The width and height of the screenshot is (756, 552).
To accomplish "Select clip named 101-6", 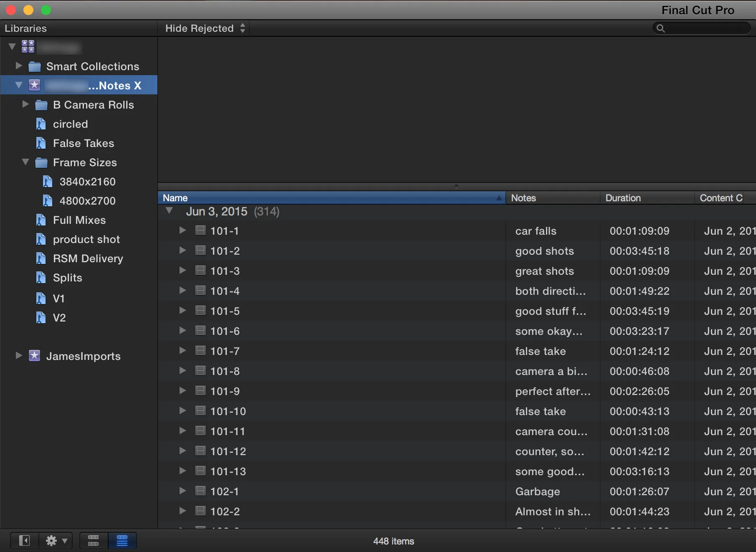I will pyautogui.click(x=225, y=331).
